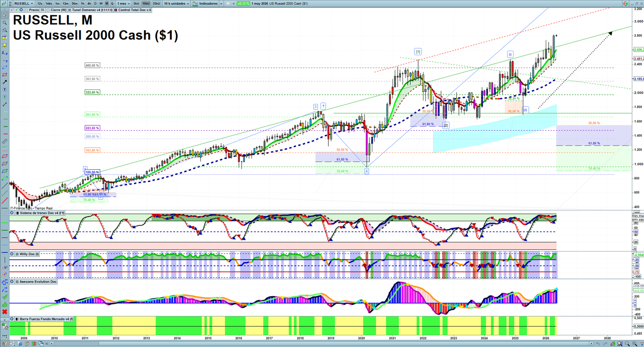Select the 12s timeframe
This screenshot has height=347, width=644.
click(x=39, y=4)
